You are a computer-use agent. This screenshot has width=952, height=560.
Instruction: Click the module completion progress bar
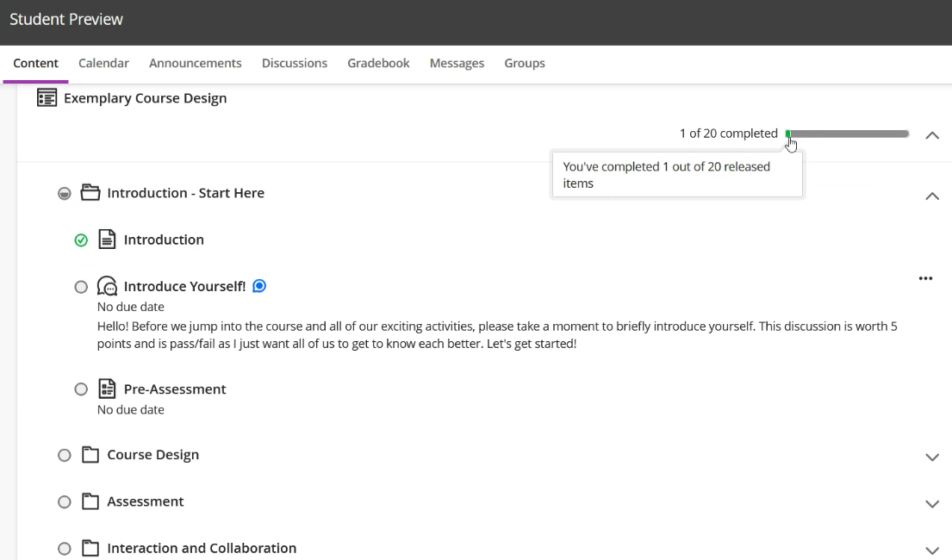pos(848,134)
